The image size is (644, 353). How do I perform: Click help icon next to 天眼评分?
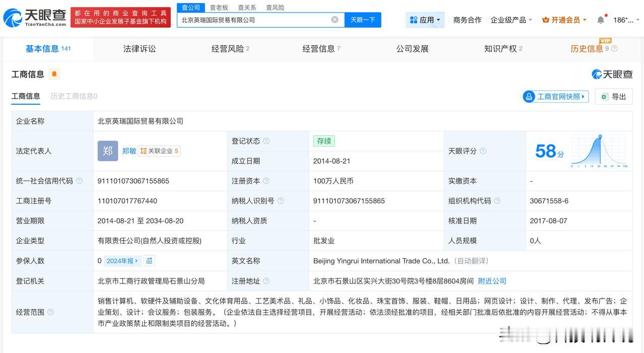pyautogui.click(x=483, y=151)
